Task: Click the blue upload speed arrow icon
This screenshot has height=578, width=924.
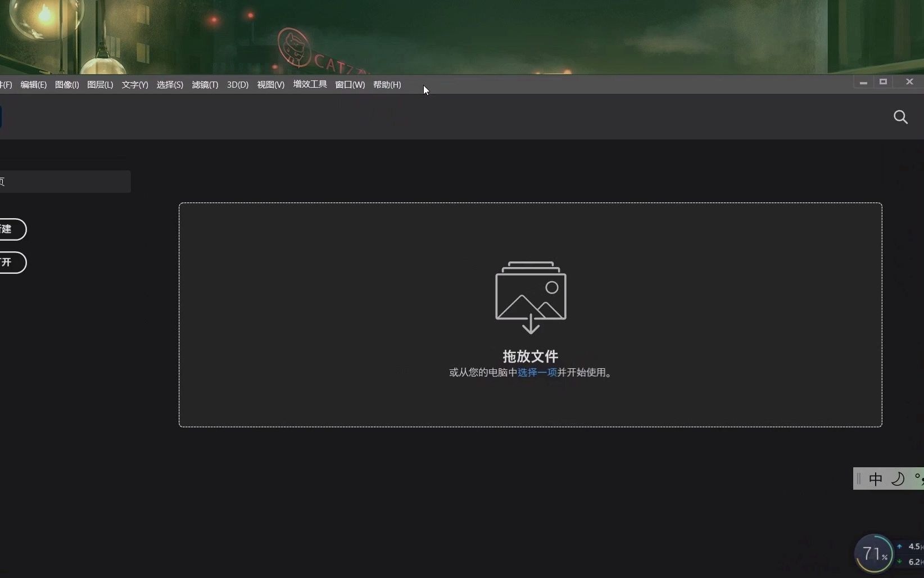Action: (x=899, y=546)
